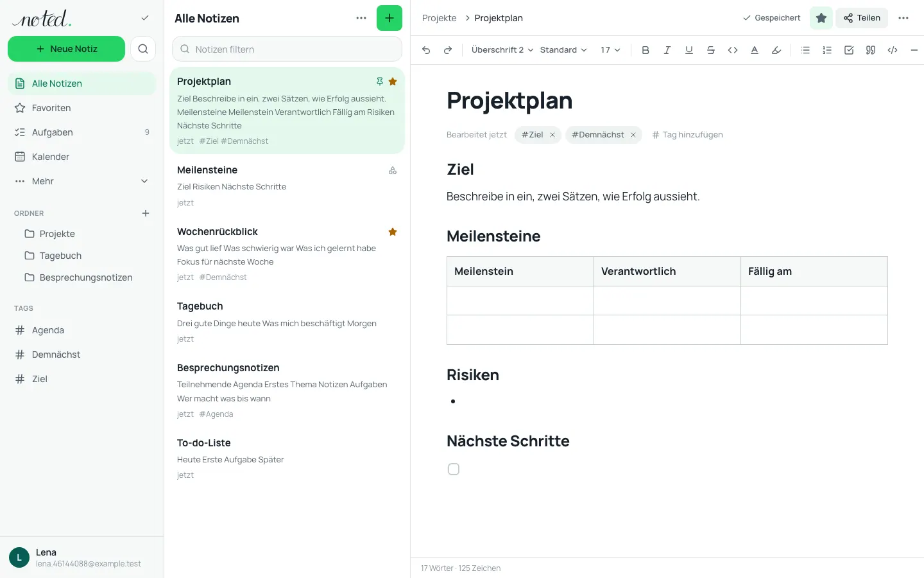Insert a code block
This screenshot has width=924, height=578.
click(893, 50)
